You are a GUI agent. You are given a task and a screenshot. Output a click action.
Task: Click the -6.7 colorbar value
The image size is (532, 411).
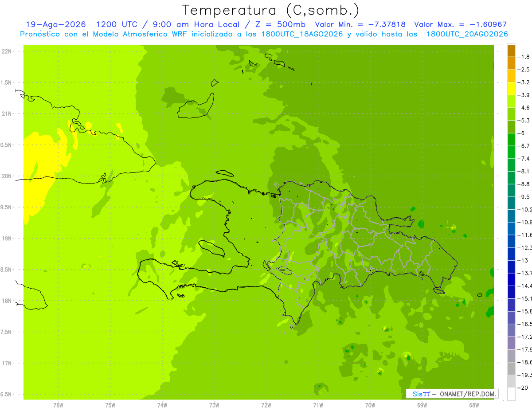(524, 146)
